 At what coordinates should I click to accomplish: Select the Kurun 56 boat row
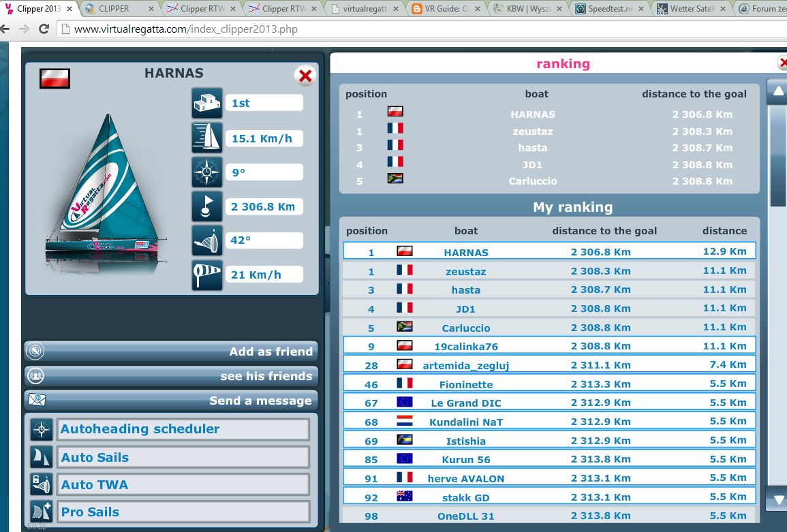pyautogui.click(x=549, y=459)
